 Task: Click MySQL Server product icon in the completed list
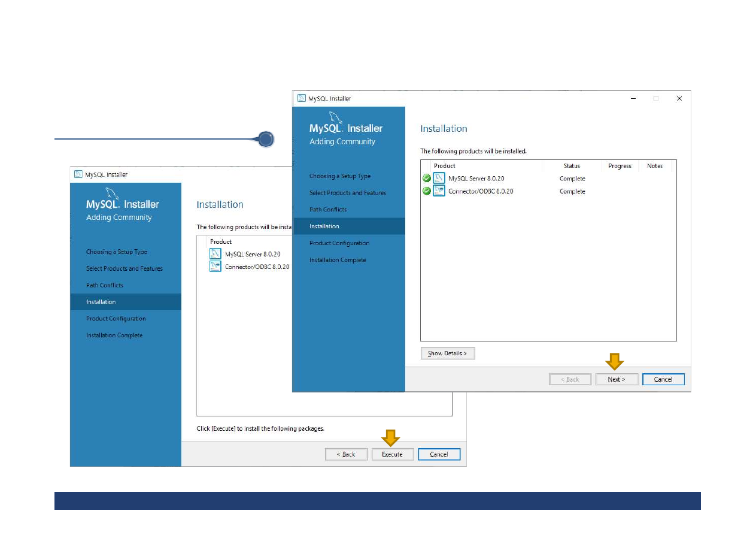click(439, 179)
